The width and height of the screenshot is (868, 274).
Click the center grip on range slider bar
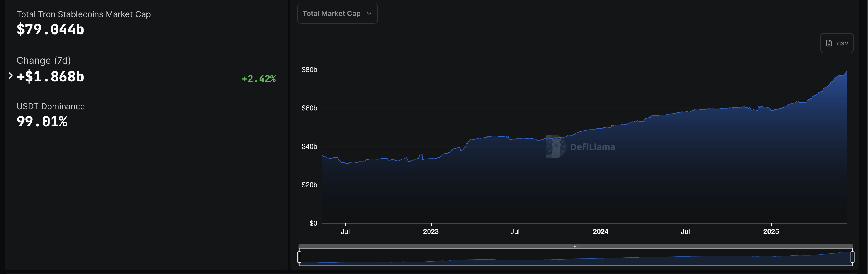pyautogui.click(x=575, y=246)
